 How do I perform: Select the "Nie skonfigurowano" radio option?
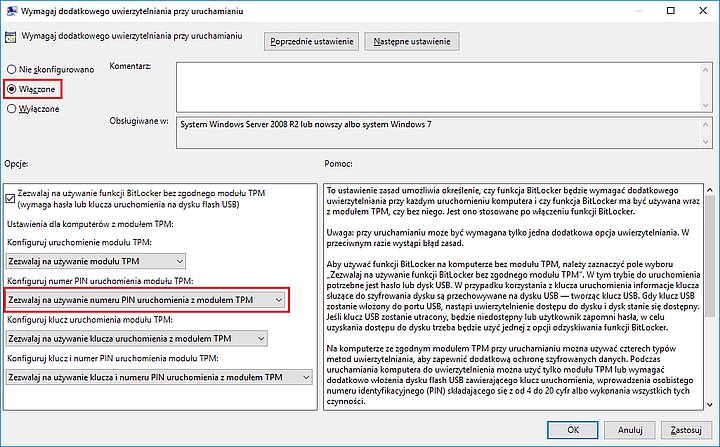click(12, 69)
